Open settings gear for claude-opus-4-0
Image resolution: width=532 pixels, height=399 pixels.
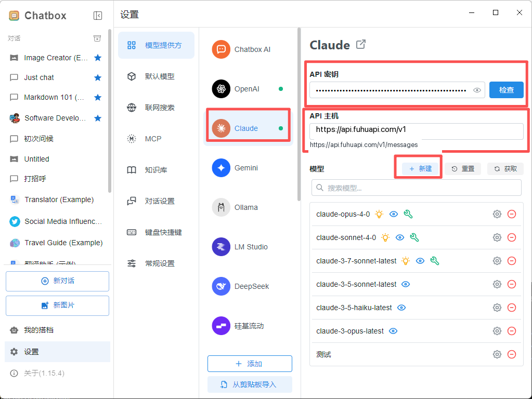[497, 214]
